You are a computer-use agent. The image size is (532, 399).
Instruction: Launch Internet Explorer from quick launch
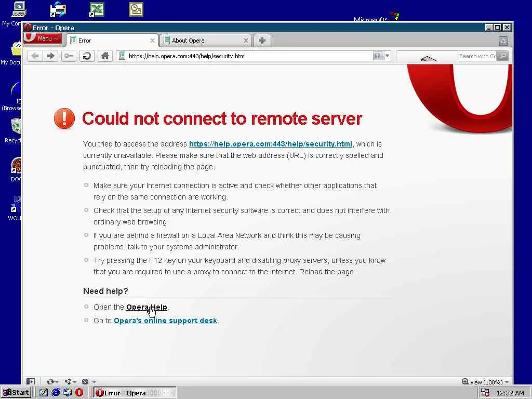(x=56, y=393)
